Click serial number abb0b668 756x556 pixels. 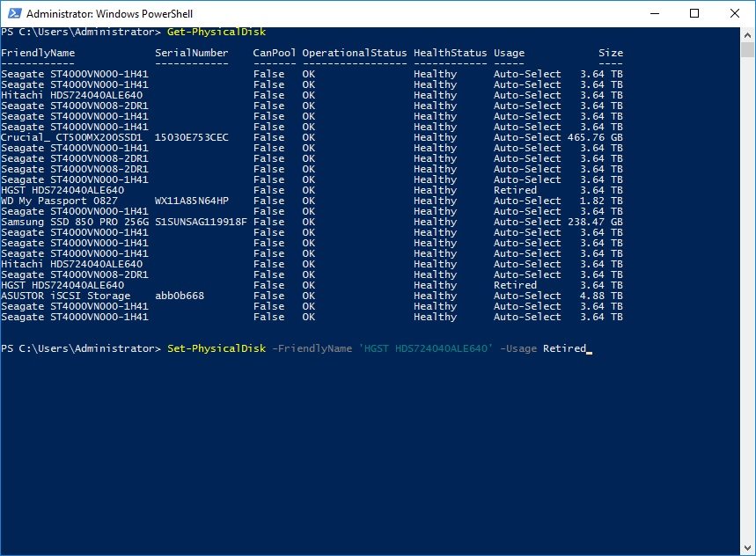click(x=180, y=296)
